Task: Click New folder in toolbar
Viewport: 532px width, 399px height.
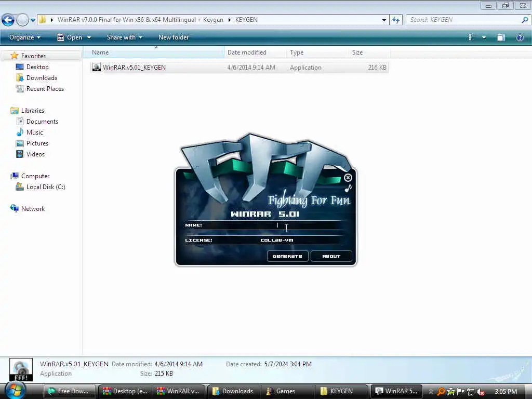Action: [174, 37]
